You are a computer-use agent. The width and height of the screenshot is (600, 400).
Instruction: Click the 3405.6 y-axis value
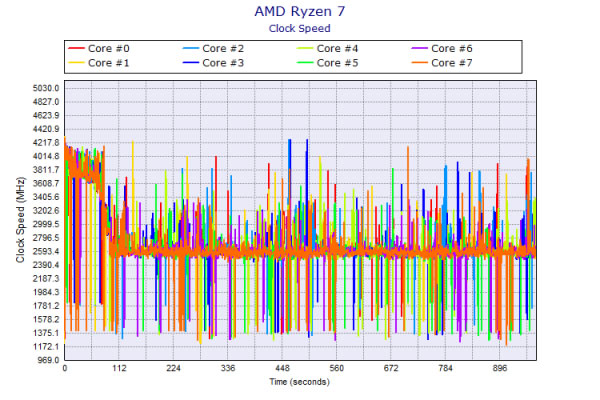46,197
